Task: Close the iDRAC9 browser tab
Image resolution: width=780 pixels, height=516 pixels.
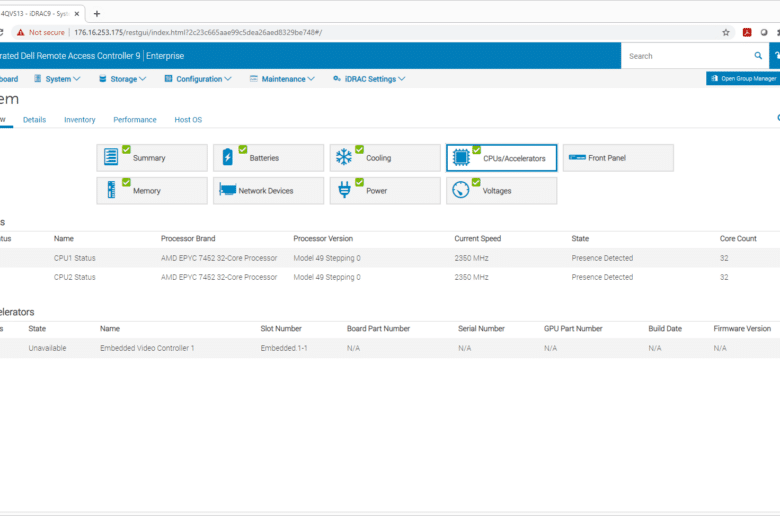Action: 77,14
